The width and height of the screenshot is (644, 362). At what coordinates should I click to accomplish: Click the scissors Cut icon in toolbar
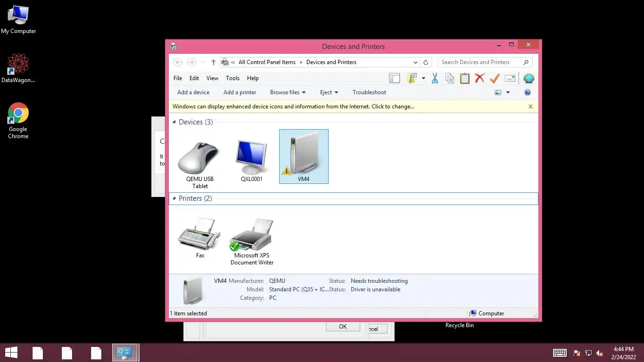(435, 78)
